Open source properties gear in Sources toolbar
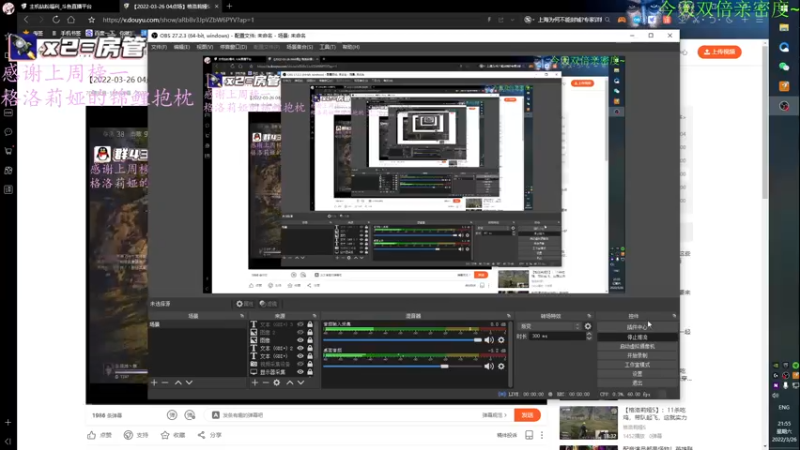The image size is (800, 450). point(277,382)
